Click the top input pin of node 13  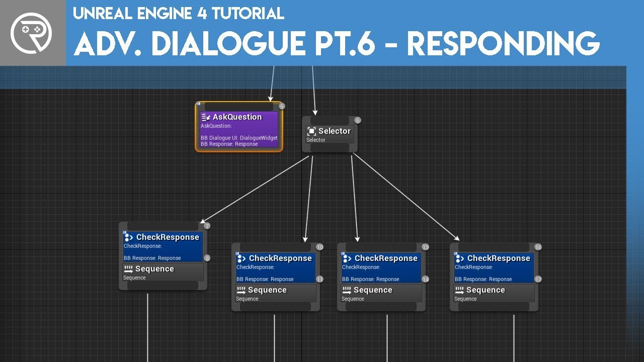coord(381,247)
